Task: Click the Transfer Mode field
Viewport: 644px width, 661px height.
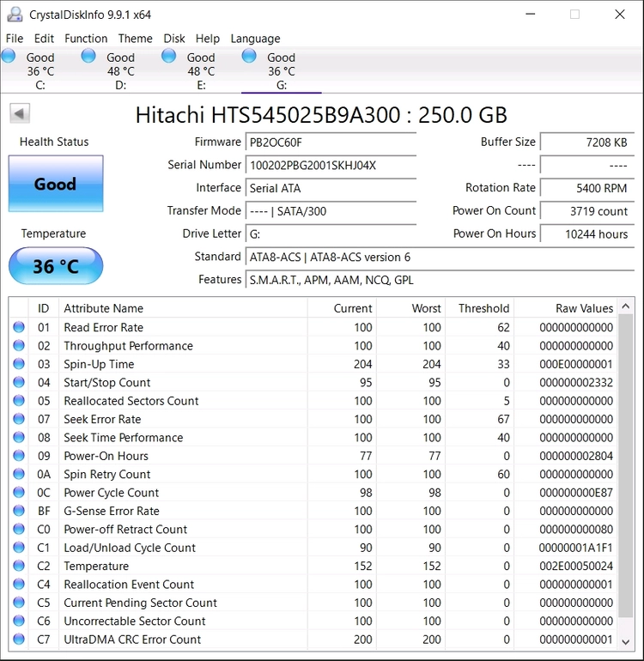Action: coord(331,211)
